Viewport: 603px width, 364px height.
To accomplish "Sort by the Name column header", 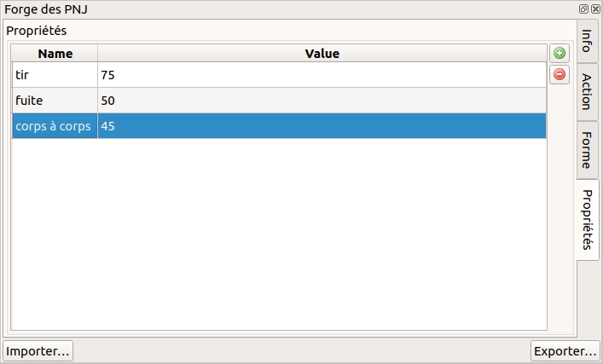I will 55,53.
